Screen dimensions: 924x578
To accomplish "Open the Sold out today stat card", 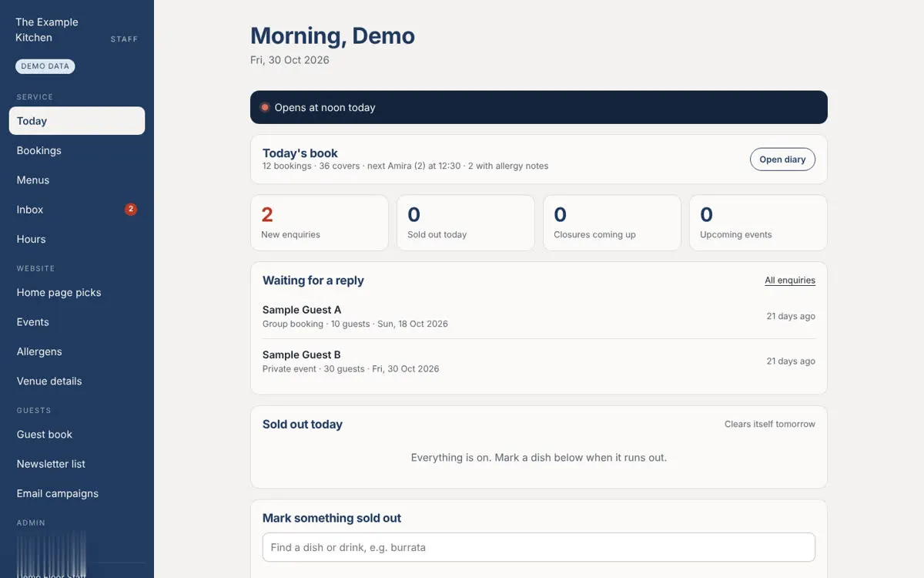I will click(x=466, y=223).
